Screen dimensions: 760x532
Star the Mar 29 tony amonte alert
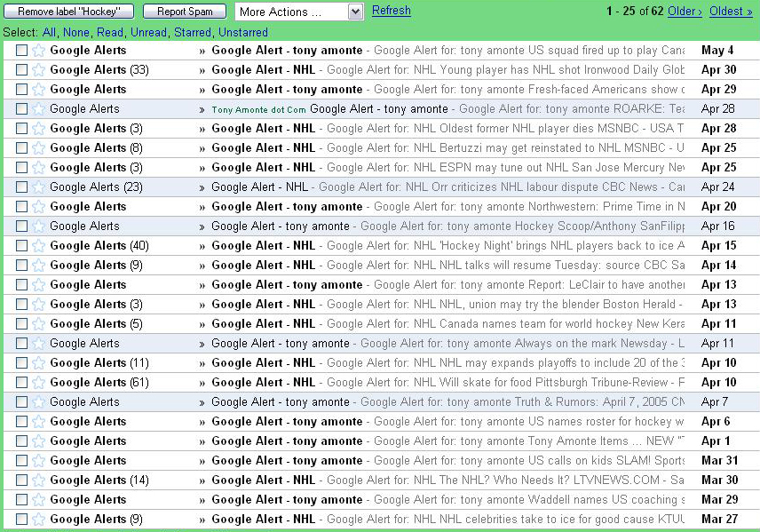pos(38,499)
